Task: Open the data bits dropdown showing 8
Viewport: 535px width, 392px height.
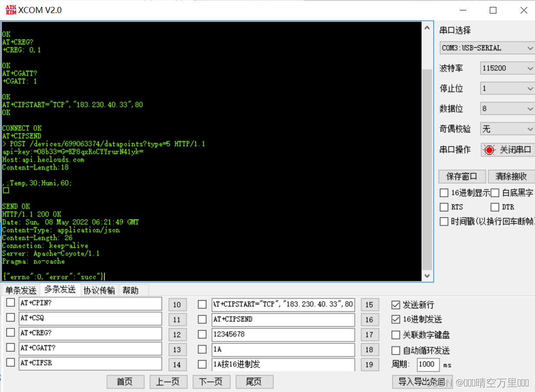Action: (x=507, y=109)
